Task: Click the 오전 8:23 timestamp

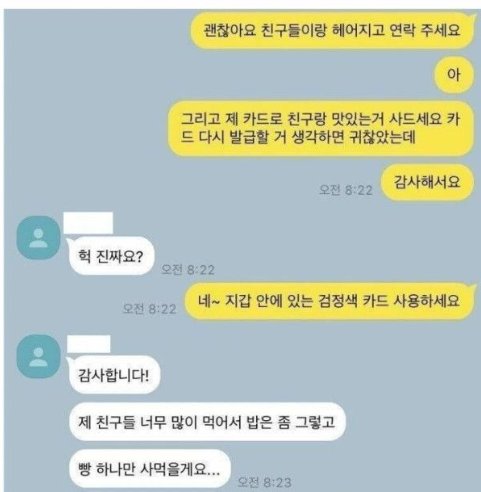Action: click(264, 482)
